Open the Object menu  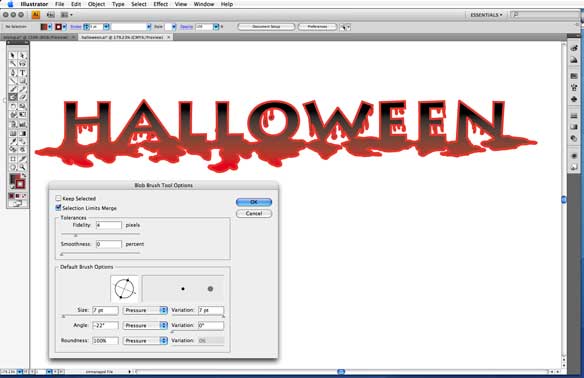coord(96,4)
